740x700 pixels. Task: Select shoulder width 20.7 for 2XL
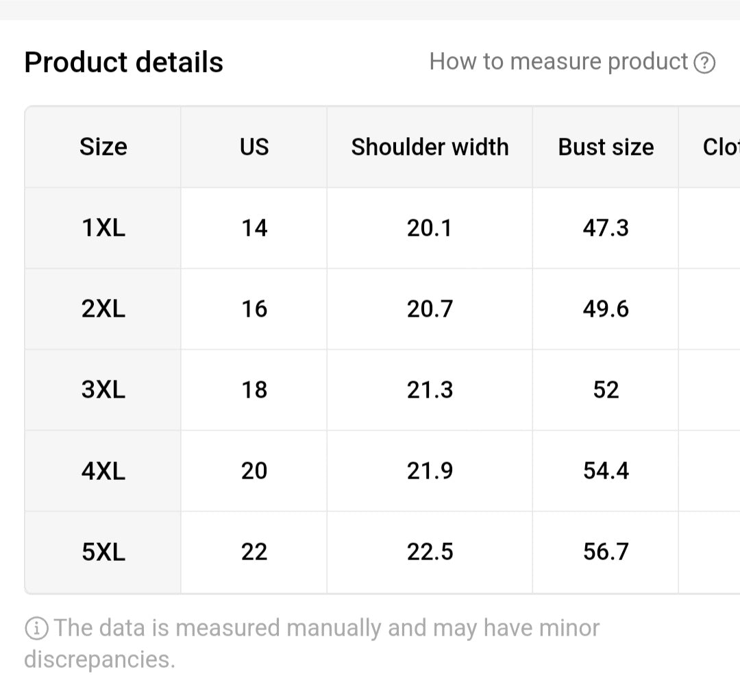[x=430, y=309]
